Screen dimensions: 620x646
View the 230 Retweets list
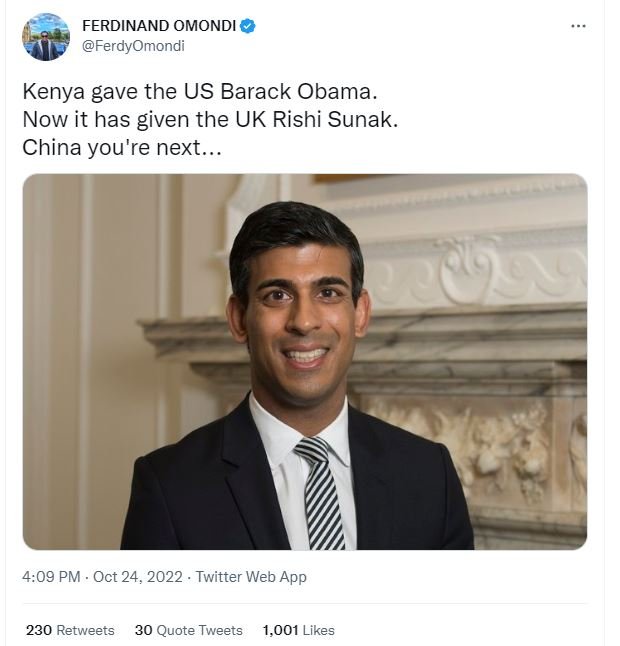70,630
